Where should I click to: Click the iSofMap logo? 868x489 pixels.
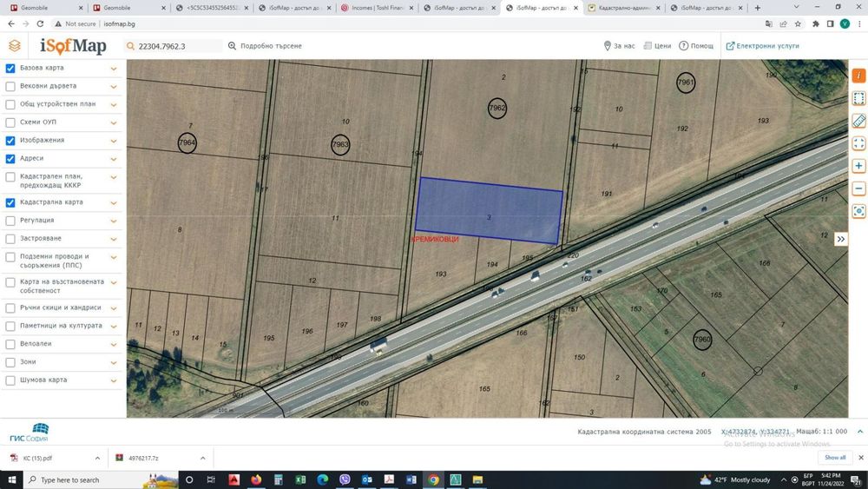73,46
